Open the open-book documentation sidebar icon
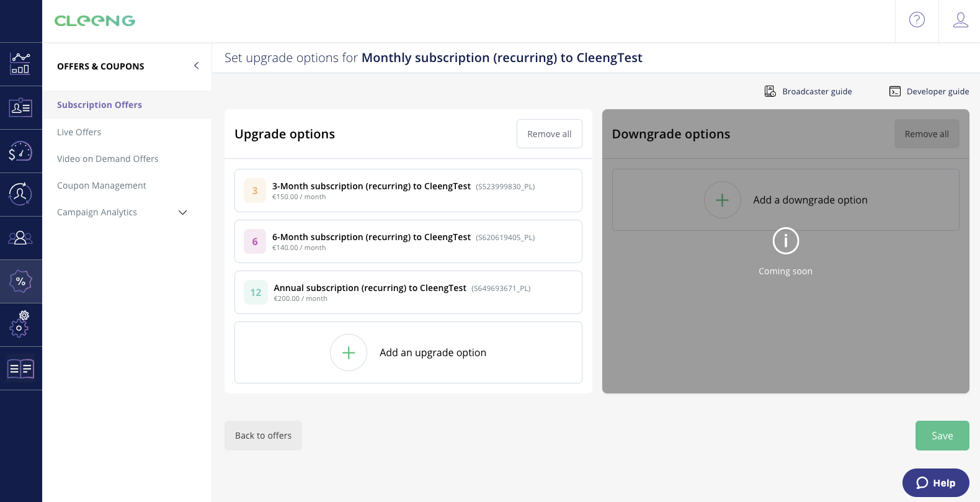This screenshot has width=980, height=502. click(x=20, y=369)
